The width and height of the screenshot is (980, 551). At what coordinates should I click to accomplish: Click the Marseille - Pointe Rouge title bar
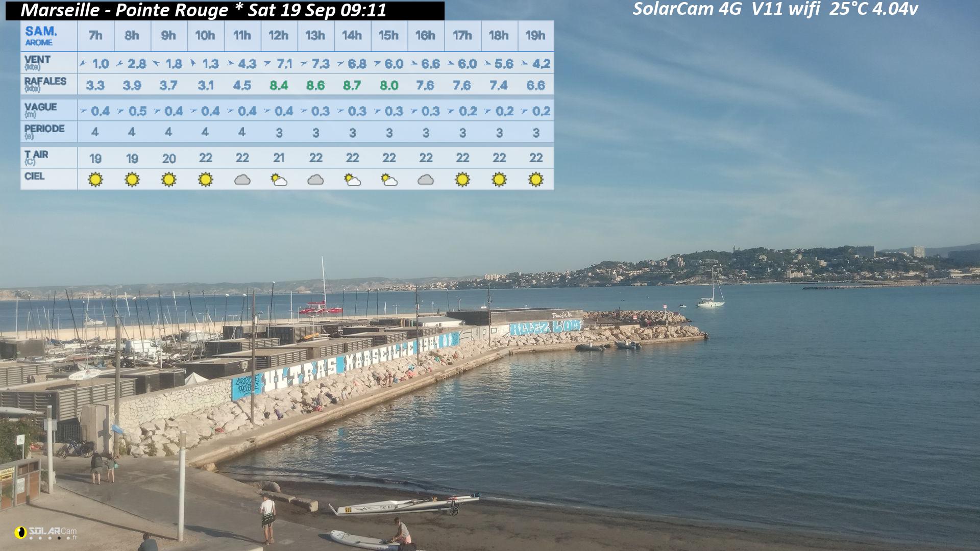click(225, 10)
